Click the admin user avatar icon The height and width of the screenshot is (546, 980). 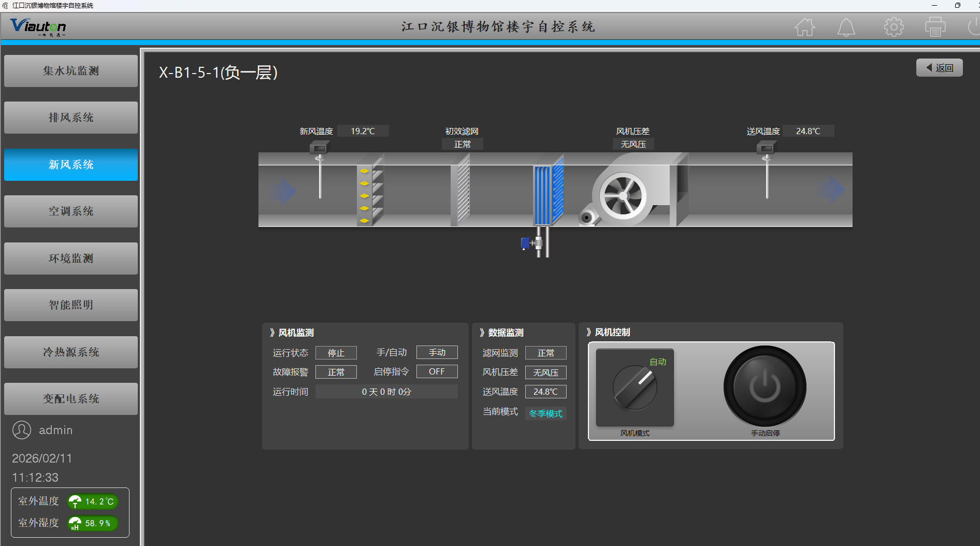click(x=22, y=430)
